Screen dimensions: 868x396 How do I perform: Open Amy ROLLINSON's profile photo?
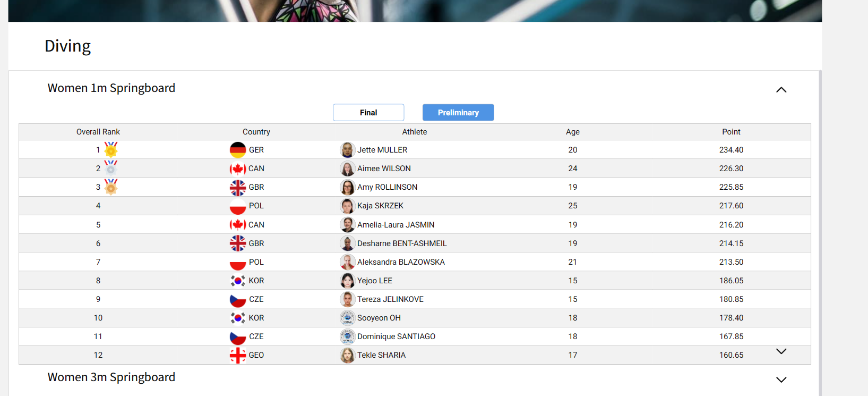click(348, 187)
